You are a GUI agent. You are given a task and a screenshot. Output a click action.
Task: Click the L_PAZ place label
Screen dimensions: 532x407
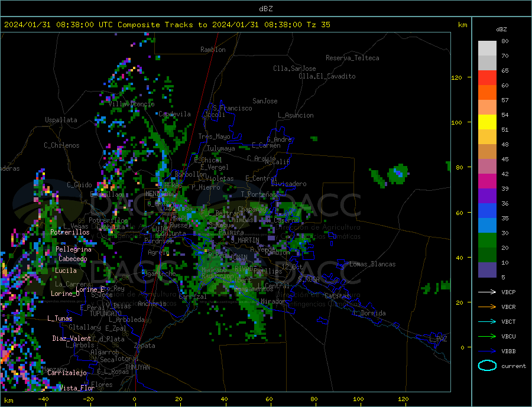pos(438,339)
